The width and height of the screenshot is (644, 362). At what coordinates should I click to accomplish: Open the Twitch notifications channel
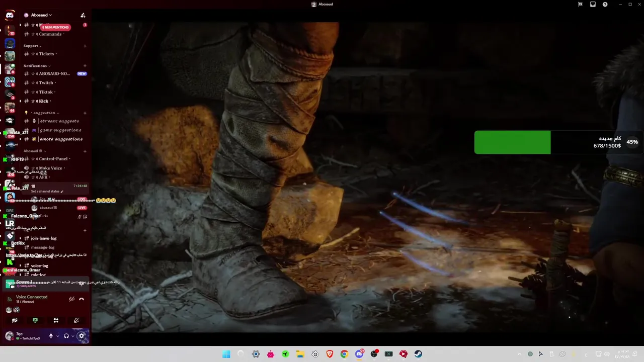pyautogui.click(x=46, y=83)
